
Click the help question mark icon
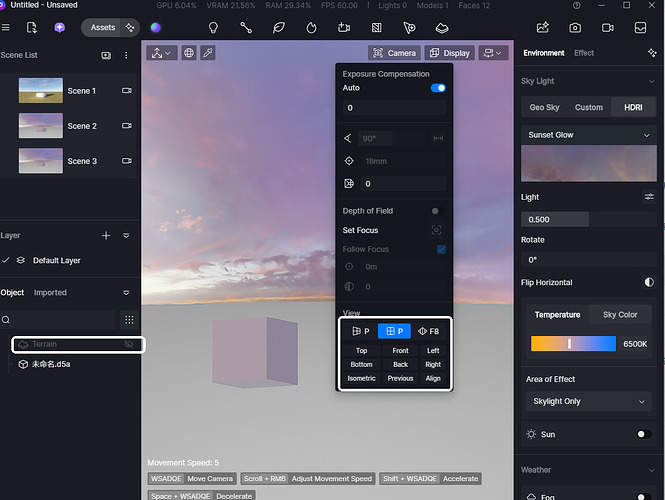576,6
